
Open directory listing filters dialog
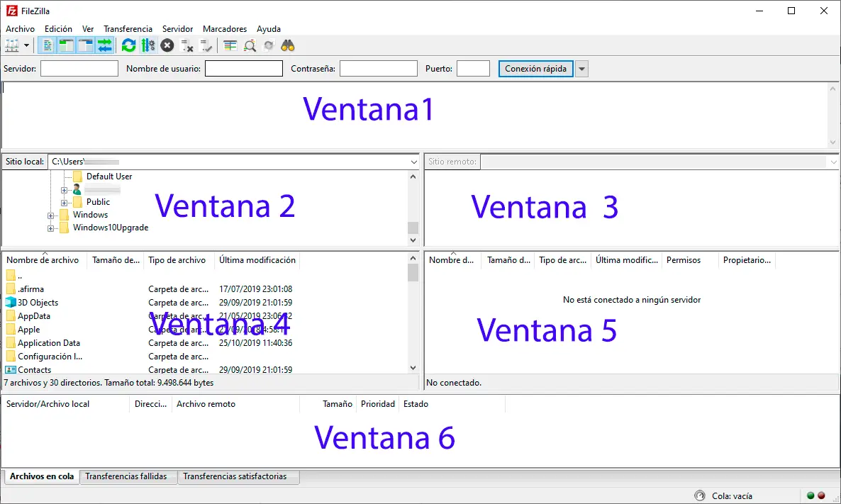230,46
